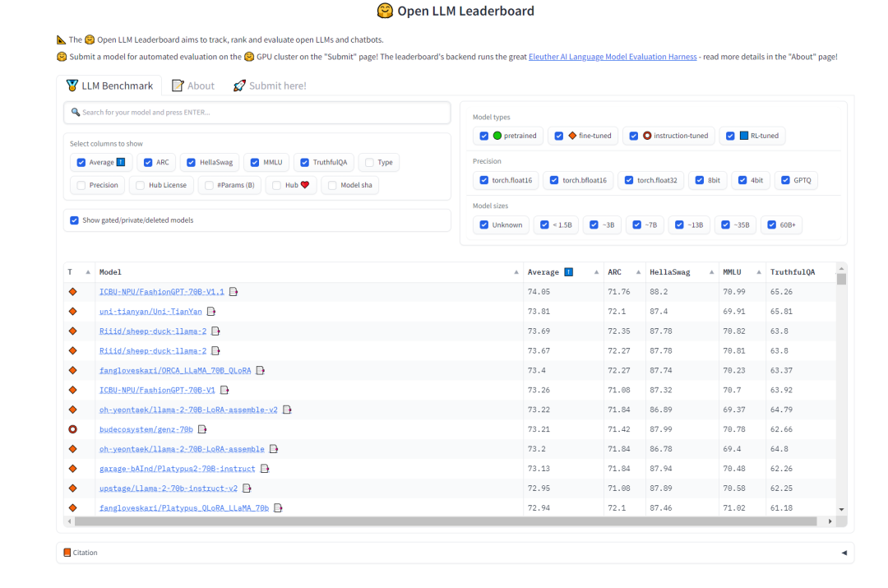Open model card icon for ICBU-NPU/FashionGPT-70B-V1.1
888x588 pixels.
[234, 292]
